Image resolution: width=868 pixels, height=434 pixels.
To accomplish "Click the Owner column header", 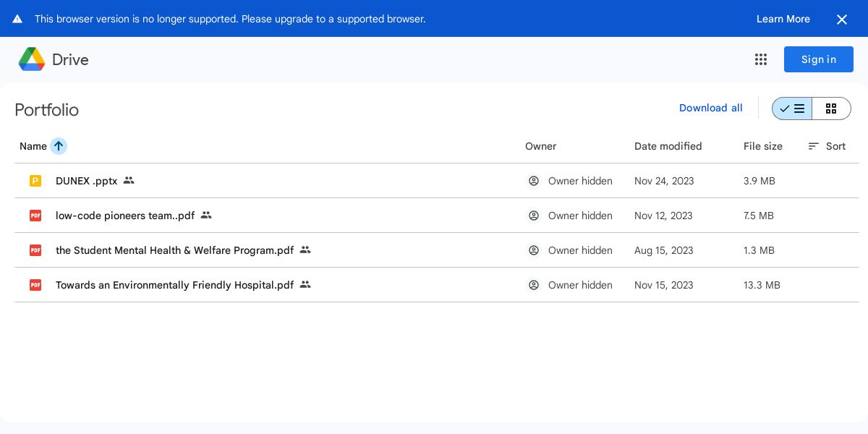I will point(540,146).
